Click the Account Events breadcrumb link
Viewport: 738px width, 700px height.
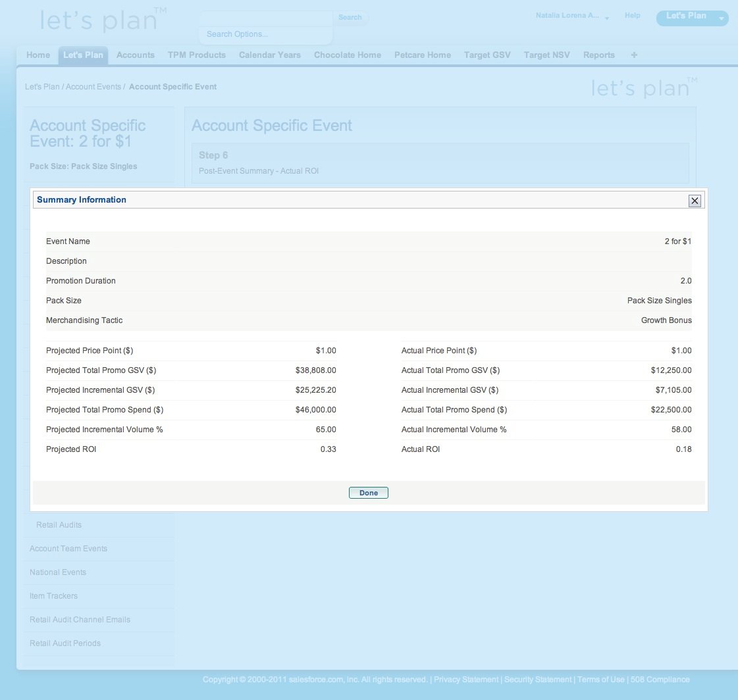point(93,87)
